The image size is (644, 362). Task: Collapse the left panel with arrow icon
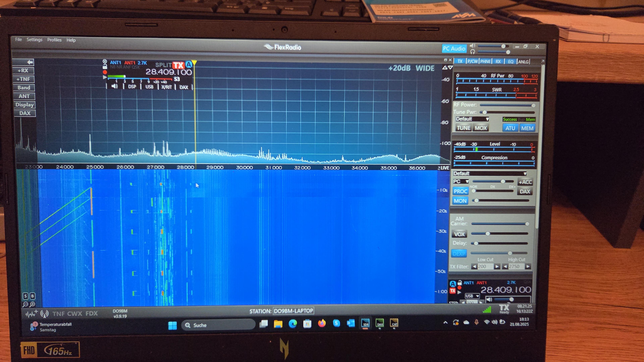coord(30,62)
